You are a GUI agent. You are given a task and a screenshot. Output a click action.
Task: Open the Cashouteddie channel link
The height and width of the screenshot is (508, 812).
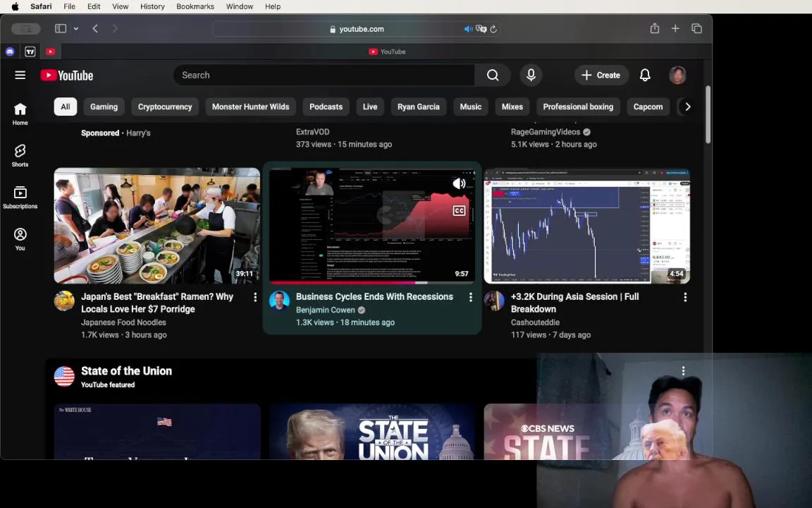pyautogui.click(x=535, y=322)
